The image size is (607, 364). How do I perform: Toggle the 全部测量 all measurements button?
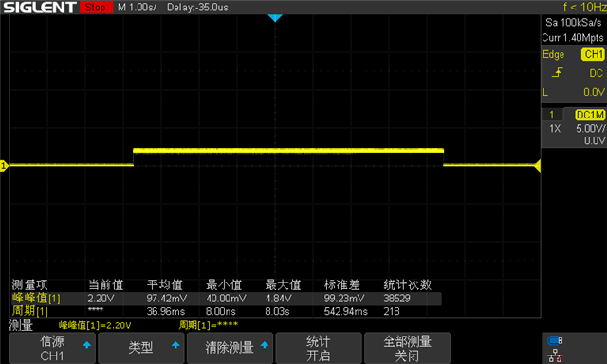407,348
